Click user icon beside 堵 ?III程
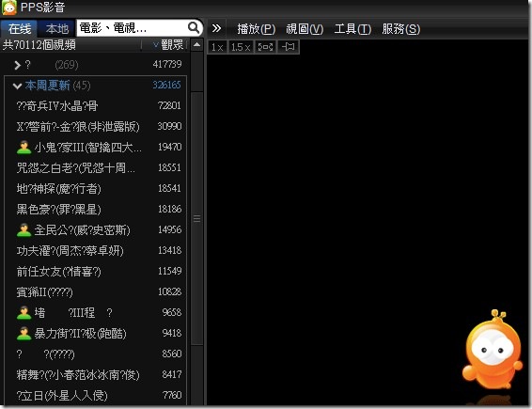 pos(23,313)
